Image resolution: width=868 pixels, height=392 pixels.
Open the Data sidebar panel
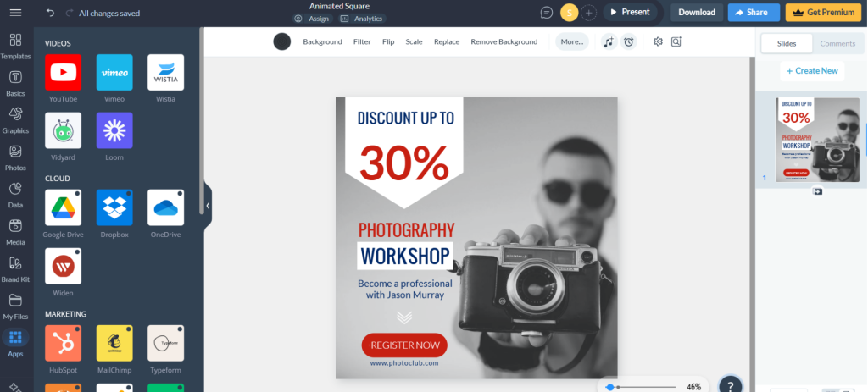point(15,195)
